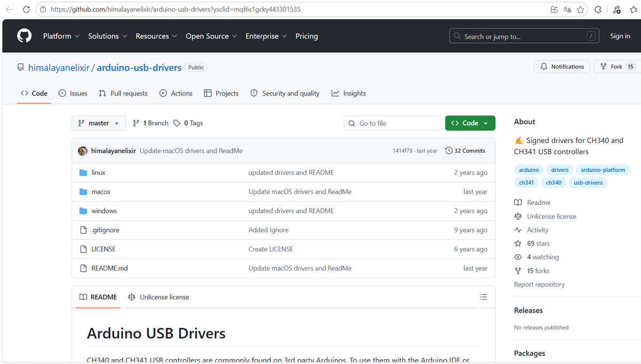Screen dimensions: 641x364
Task: Bookmark page with star icon in address bar
Action: click(581, 10)
